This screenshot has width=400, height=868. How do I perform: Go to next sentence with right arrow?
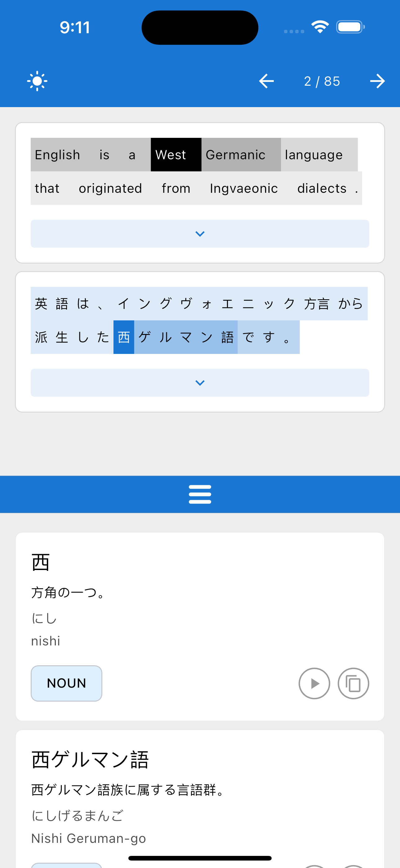pyautogui.click(x=377, y=81)
